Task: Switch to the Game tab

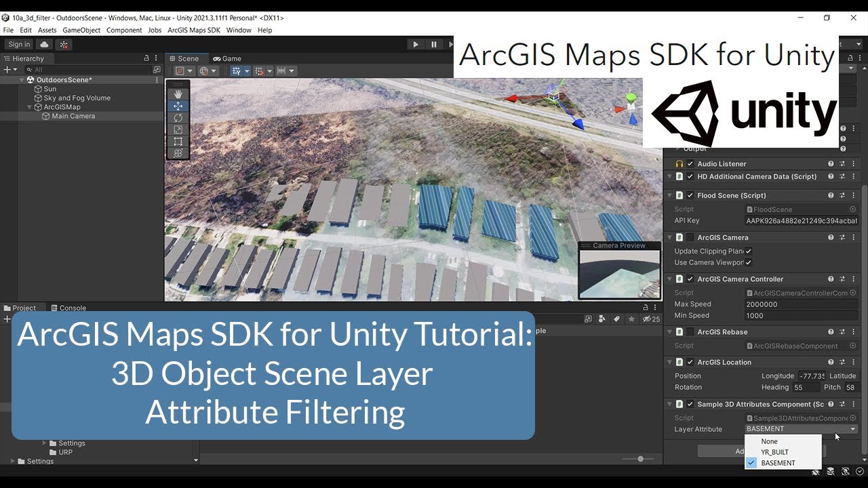Action: point(227,58)
